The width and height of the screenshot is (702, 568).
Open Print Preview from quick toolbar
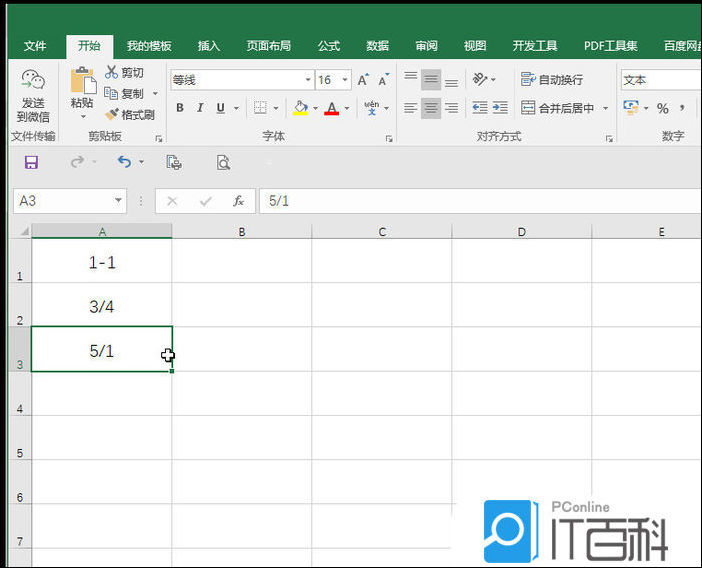pos(223,162)
